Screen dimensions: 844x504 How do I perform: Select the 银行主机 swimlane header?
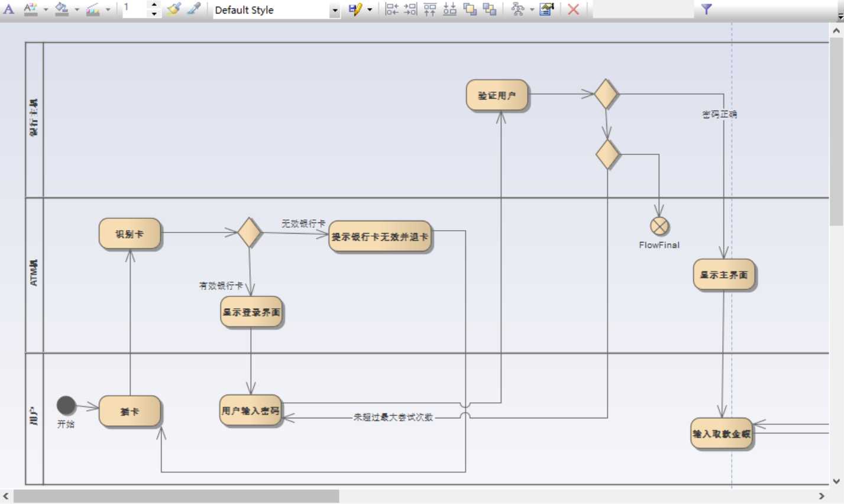coord(34,119)
